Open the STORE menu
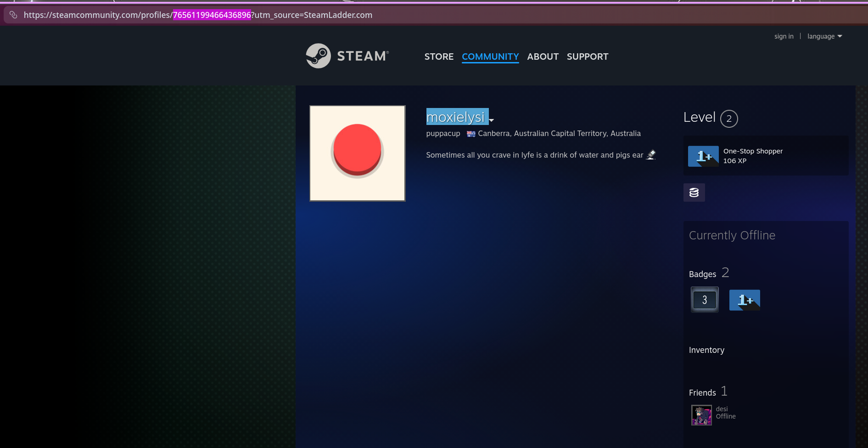868x448 pixels. click(438, 57)
